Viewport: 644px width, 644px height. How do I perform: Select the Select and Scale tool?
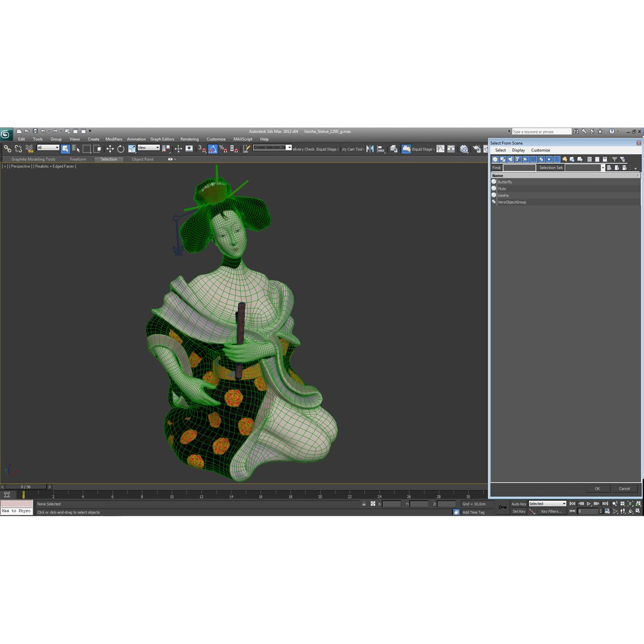(x=132, y=148)
